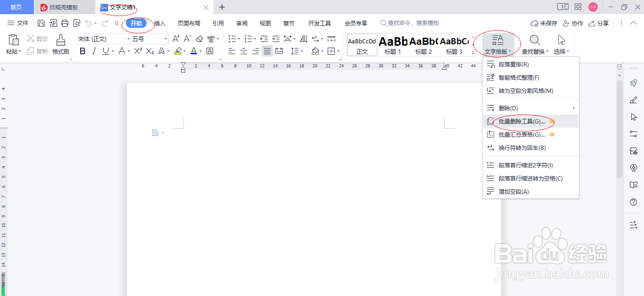Viewport: 644px width, 296px height.
Task: Apply superscript formatting X²
Action: click(x=139, y=50)
